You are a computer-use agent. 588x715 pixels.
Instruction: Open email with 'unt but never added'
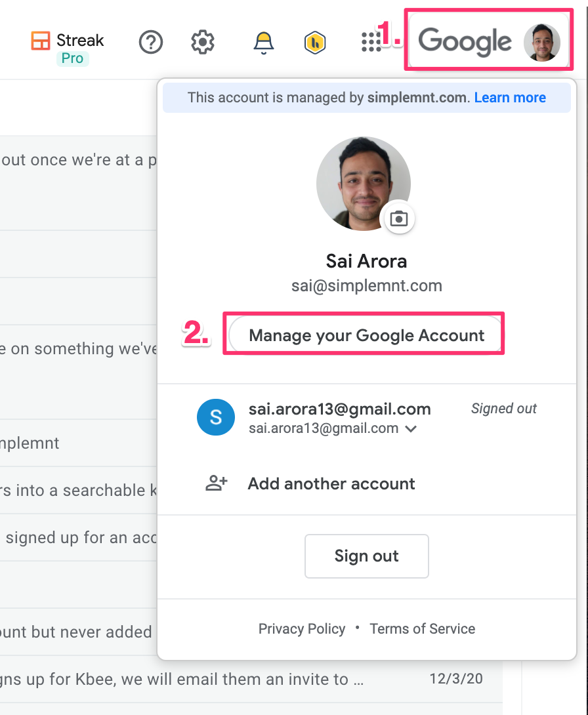[79, 632]
